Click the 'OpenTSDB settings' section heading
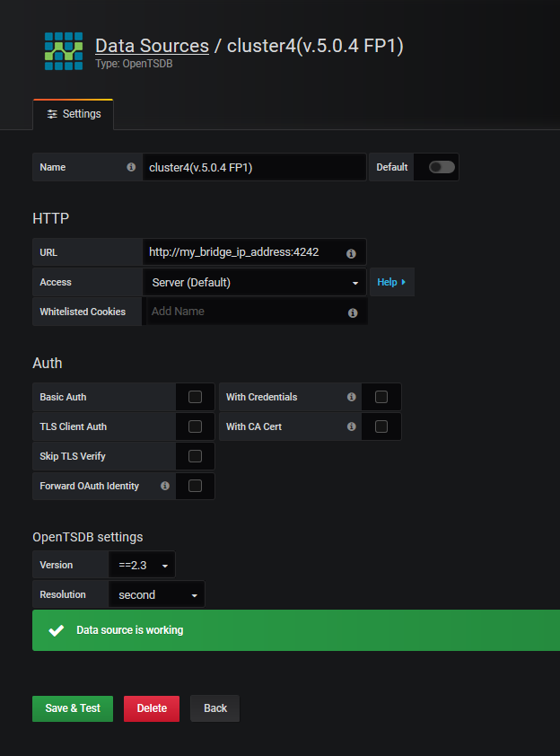Screen dimensions: 560x756 tap(88, 537)
